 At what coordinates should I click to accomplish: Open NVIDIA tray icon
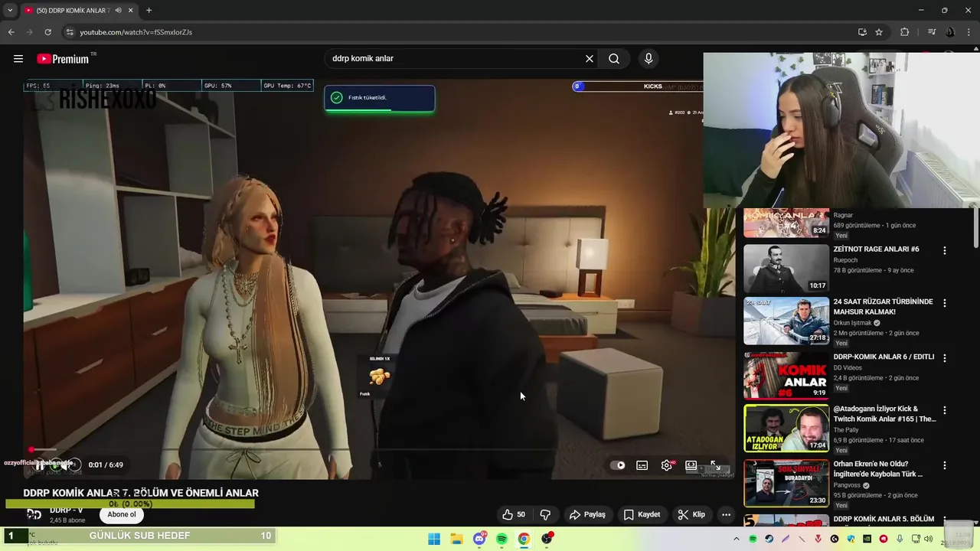coord(867,539)
